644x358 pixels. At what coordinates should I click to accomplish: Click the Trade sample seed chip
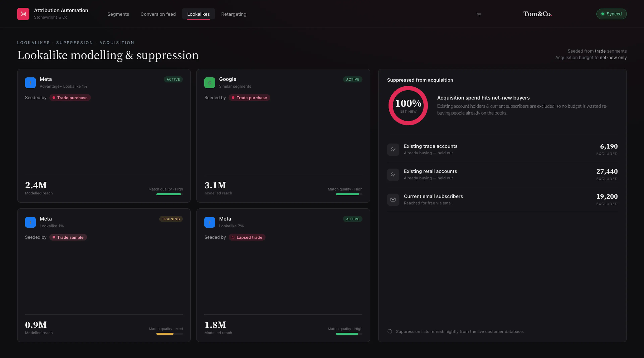click(x=68, y=237)
